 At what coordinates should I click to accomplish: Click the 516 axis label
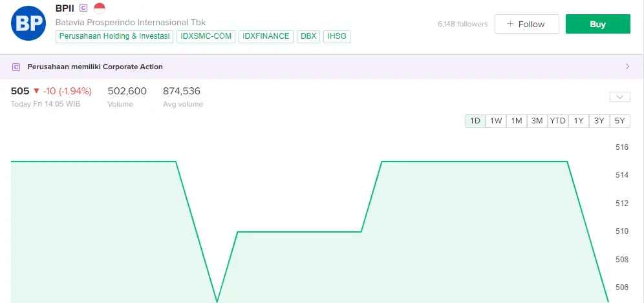tap(622, 147)
